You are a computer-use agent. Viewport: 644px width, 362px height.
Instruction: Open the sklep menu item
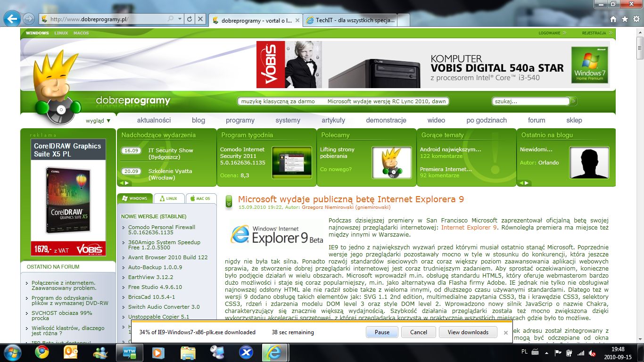point(574,120)
